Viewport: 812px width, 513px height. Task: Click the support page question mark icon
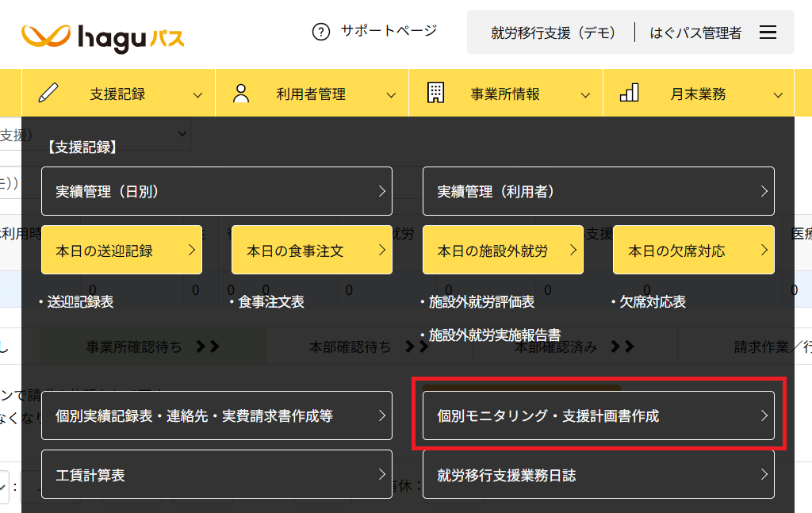coord(320,32)
